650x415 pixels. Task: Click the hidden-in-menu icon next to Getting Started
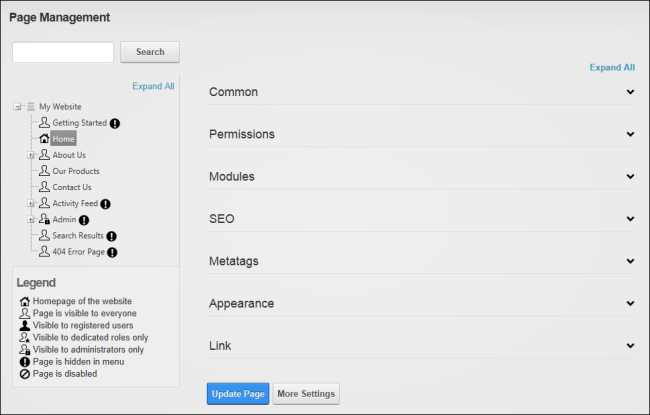click(x=115, y=123)
